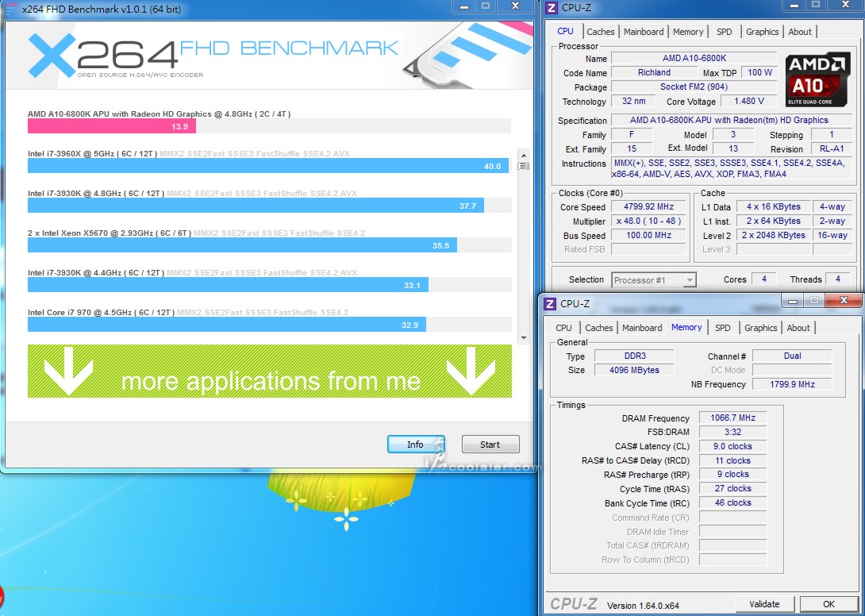Click the Revision value "RL-A1"
865x616 pixels.
pos(832,149)
